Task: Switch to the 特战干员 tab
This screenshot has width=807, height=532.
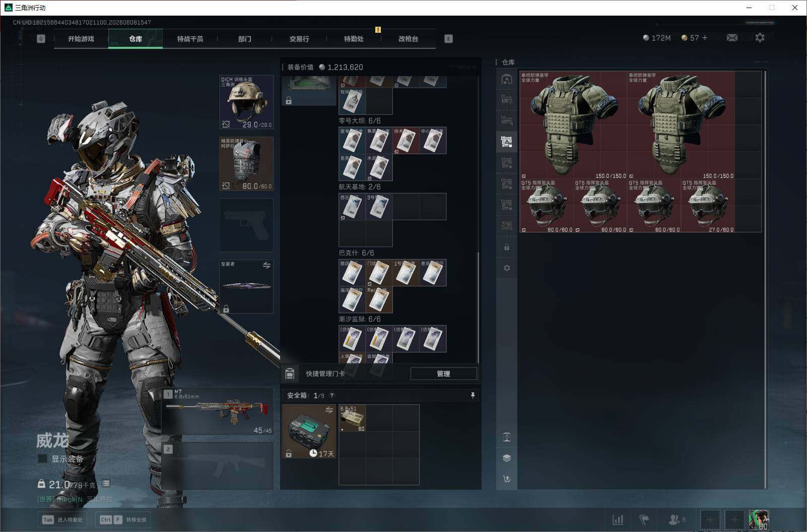Action: (190, 39)
